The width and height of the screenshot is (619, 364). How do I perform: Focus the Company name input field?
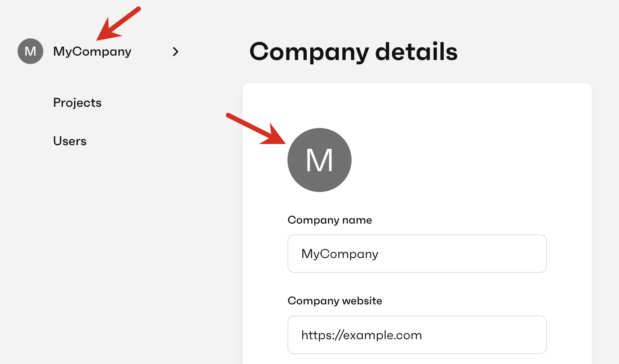[417, 254]
